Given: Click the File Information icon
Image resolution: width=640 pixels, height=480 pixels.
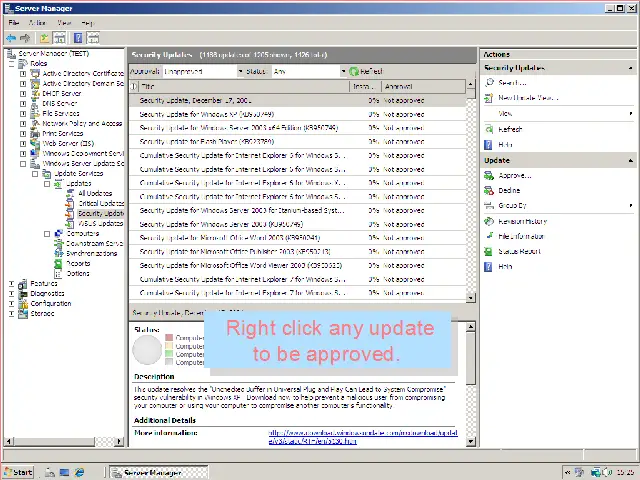Looking at the screenshot, I should pos(489,236).
